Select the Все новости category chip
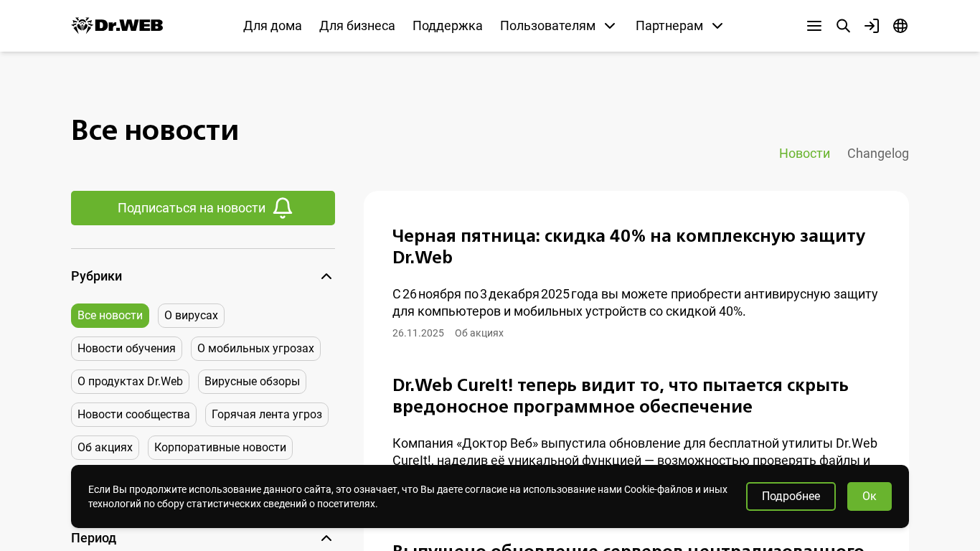980x551 pixels. point(110,316)
